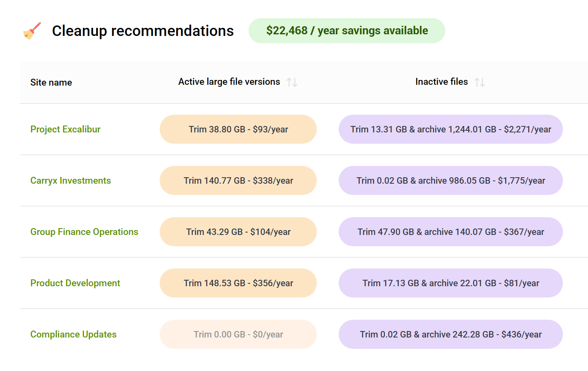The image size is (588, 371).
Task: Click disabled Trim 0.00 GB - $0/year button
Action: [238, 334]
